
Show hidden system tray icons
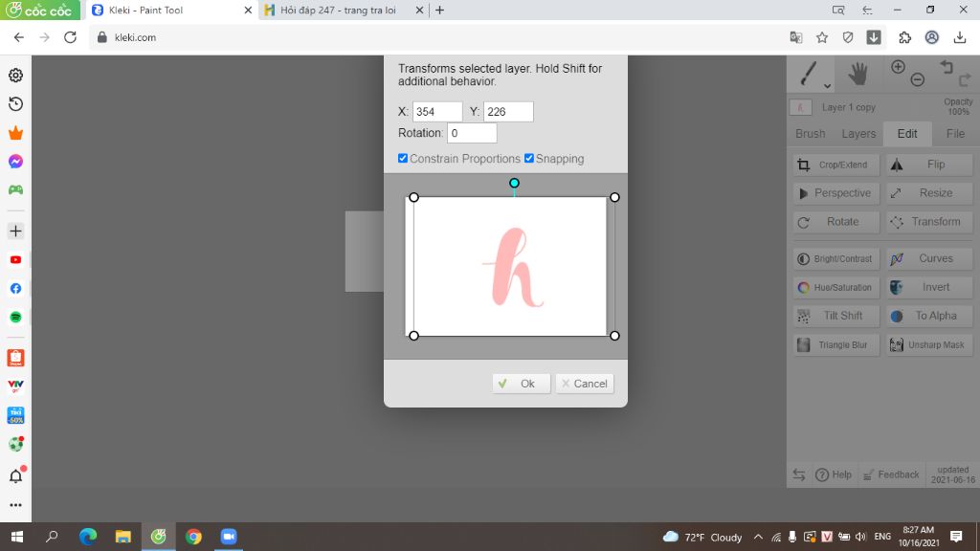pyautogui.click(x=758, y=537)
